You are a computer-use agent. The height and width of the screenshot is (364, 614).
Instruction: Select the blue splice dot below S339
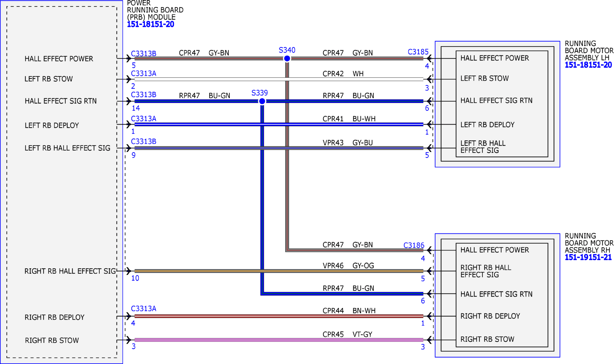pos(262,101)
